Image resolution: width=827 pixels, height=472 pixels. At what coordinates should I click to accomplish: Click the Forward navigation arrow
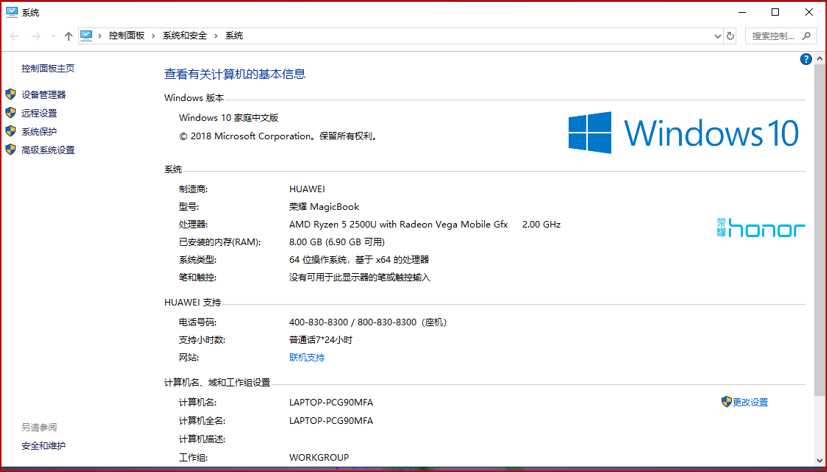tap(36, 36)
